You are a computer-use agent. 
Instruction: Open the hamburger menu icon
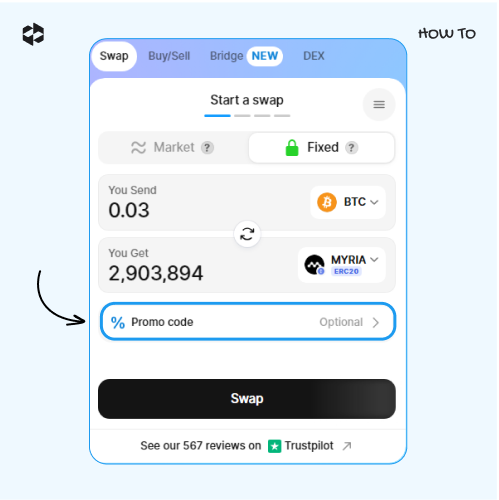pyautogui.click(x=379, y=105)
